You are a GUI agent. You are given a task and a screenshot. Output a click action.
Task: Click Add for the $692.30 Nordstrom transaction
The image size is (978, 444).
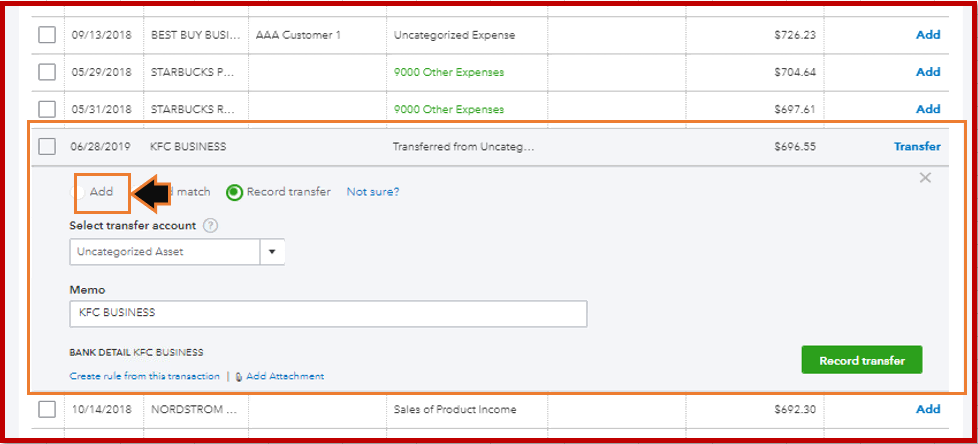click(928, 409)
